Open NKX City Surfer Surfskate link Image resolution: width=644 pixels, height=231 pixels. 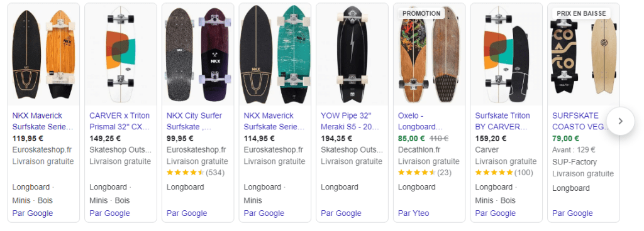[x=197, y=121]
